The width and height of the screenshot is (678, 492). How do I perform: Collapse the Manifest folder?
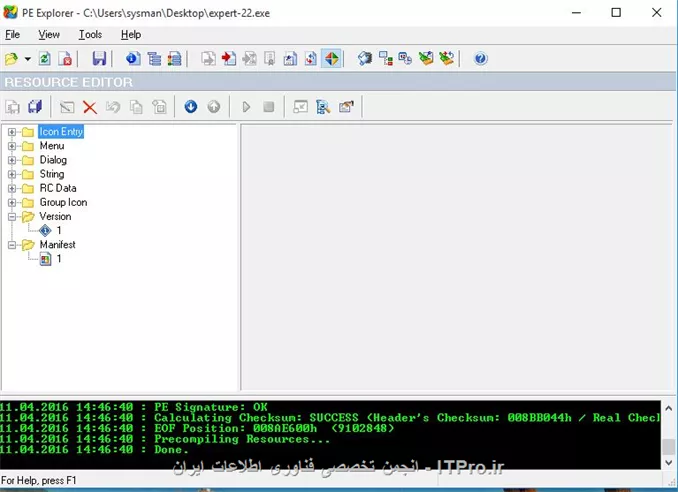[x=12, y=245]
